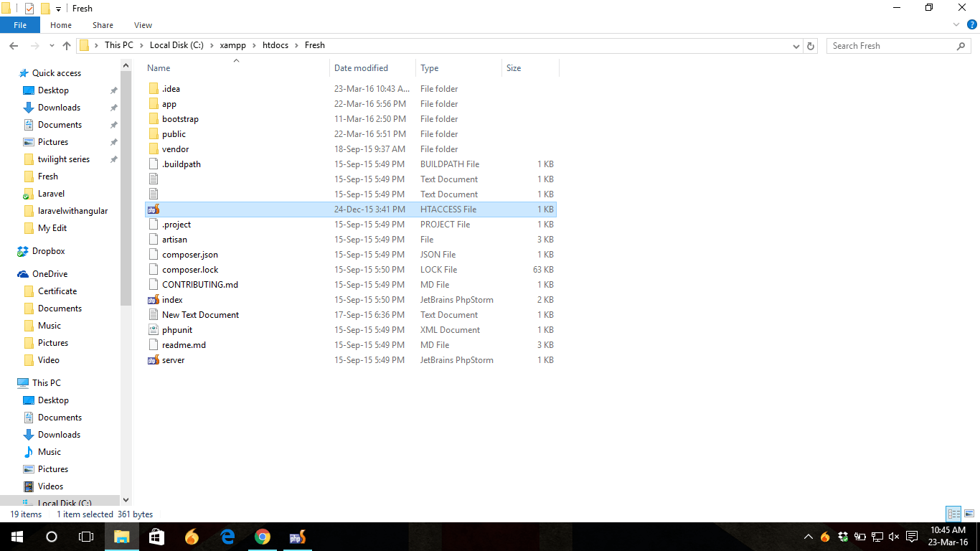The width and height of the screenshot is (980, 551).
Task: Launch the Windows Store from the taskbar
Action: click(156, 537)
